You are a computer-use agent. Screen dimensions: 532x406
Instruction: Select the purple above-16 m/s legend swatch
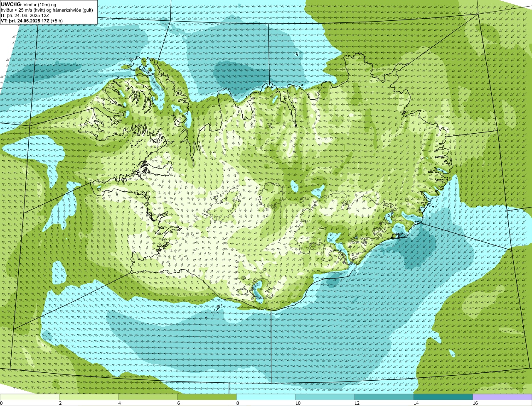click(x=502, y=397)
